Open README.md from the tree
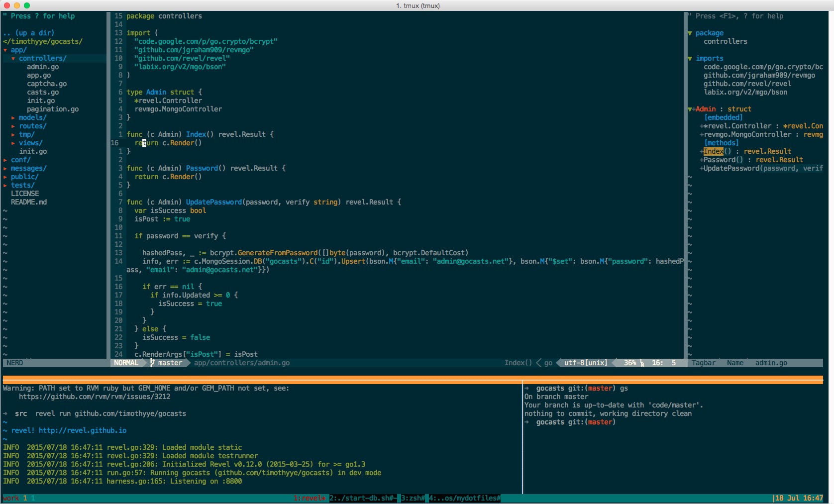Screen dimensions: 834x504 pyautogui.click(x=29, y=202)
